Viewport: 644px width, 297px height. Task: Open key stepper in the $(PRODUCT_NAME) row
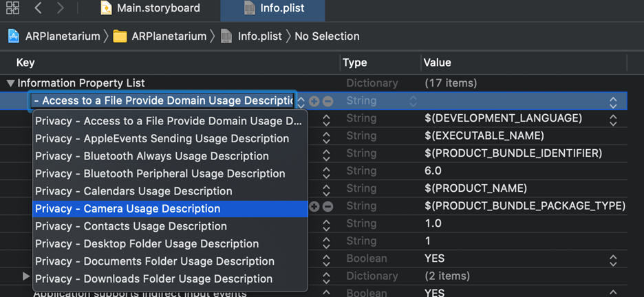[x=326, y=190]
